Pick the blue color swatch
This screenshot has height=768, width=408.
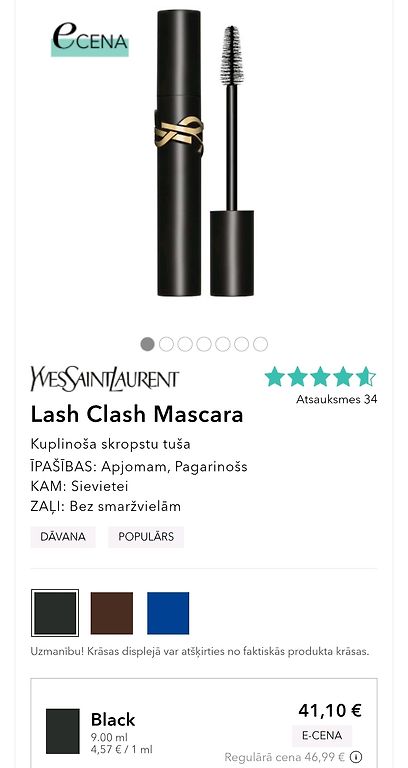pyautogui.click(x=168, y=613)
